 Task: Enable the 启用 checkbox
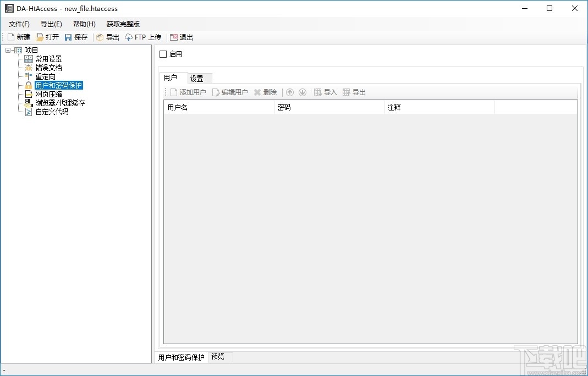pos(163,54)
